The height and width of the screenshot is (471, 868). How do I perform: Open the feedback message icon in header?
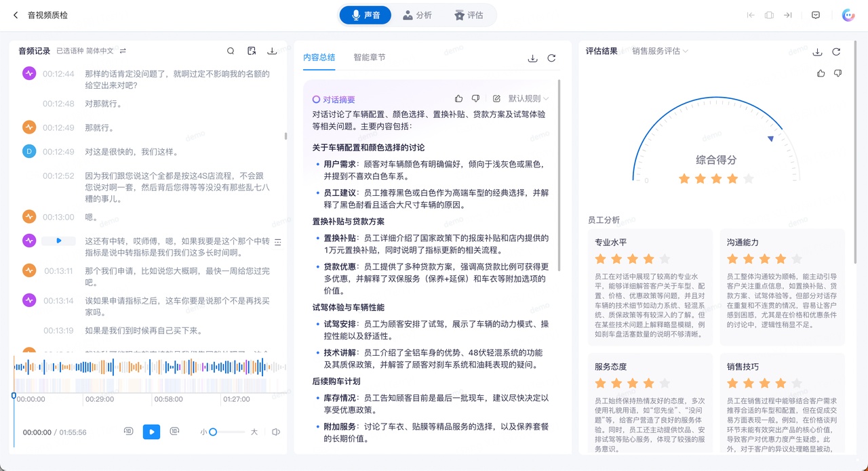tap(816, 15)
